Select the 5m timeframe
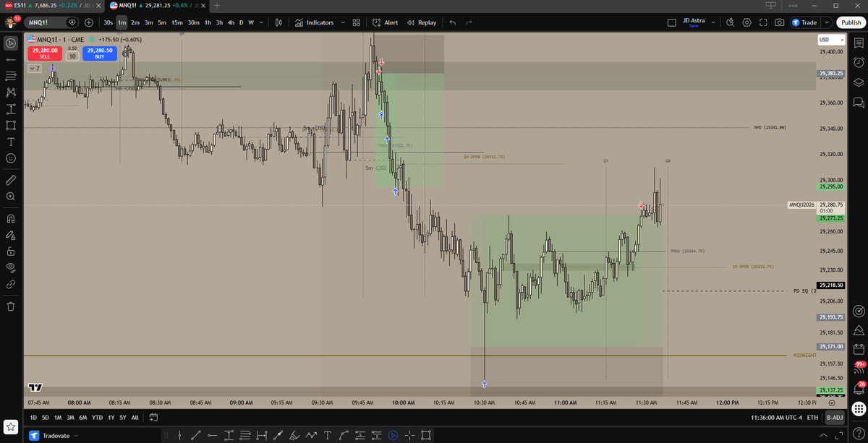868x443 pixels. (161, 22)
